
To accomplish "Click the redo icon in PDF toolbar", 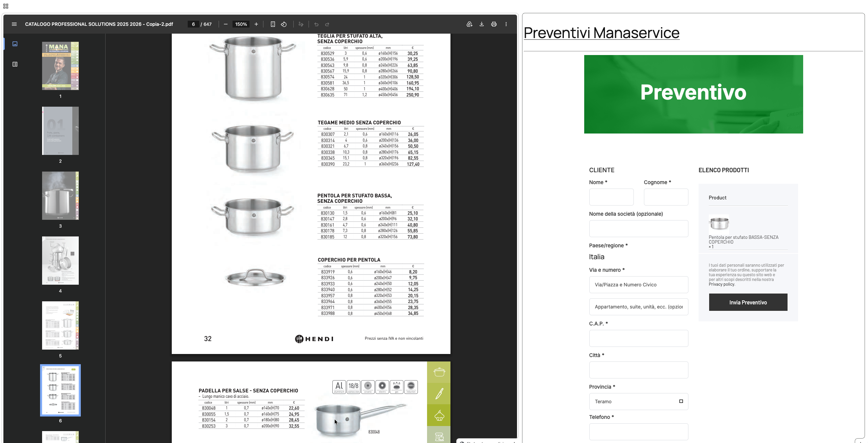I will click(x=327, y=24).
